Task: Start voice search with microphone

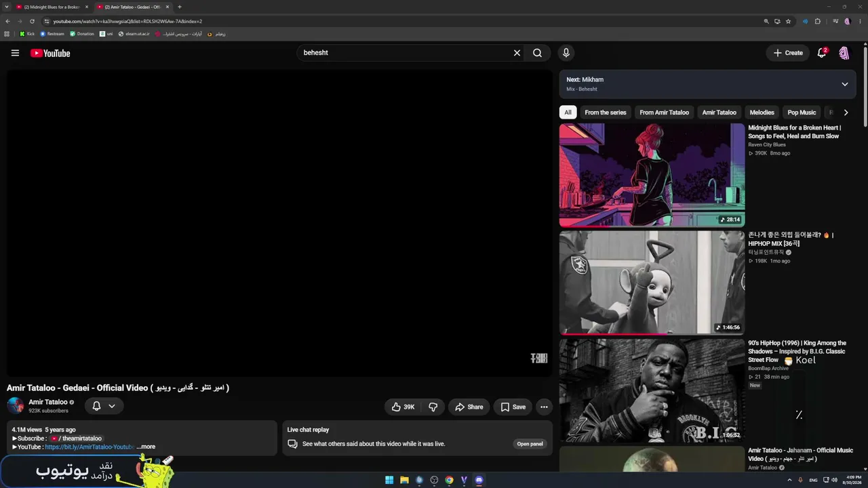Action: [x=566, y=53]
